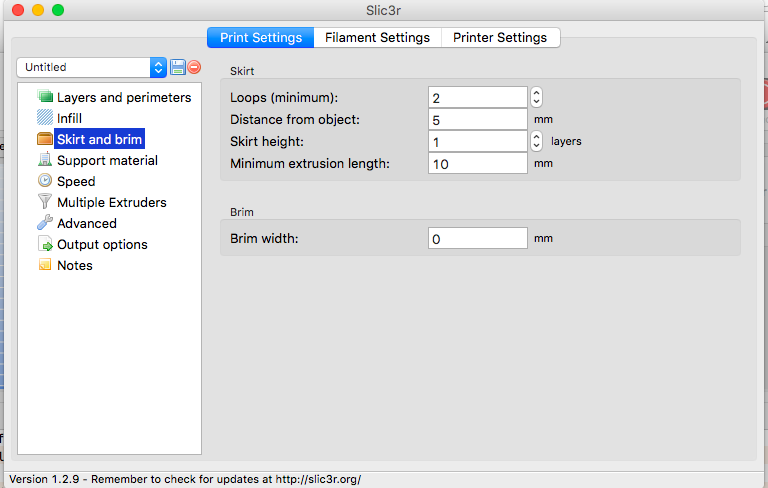Click the Minimum extrusion length label
Image resolution: width=768 pixels, height=488 pixels.
[x=310, y=164]
